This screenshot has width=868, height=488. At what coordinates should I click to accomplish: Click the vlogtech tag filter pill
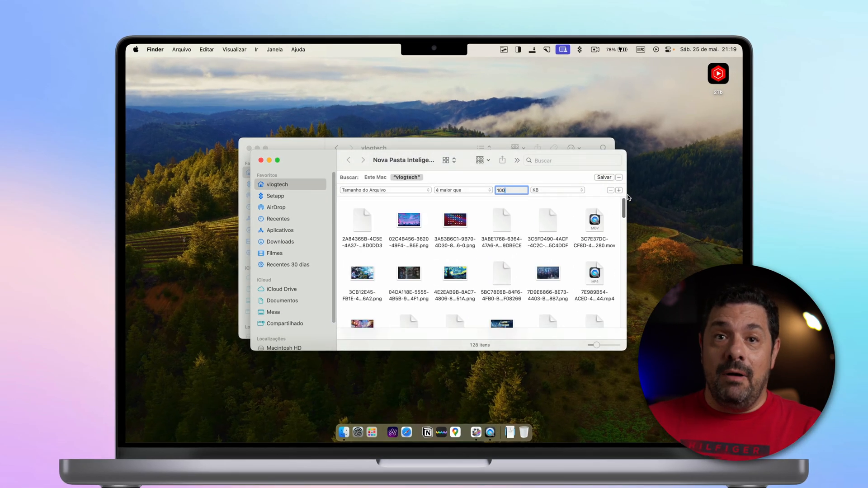click(406, 176)
